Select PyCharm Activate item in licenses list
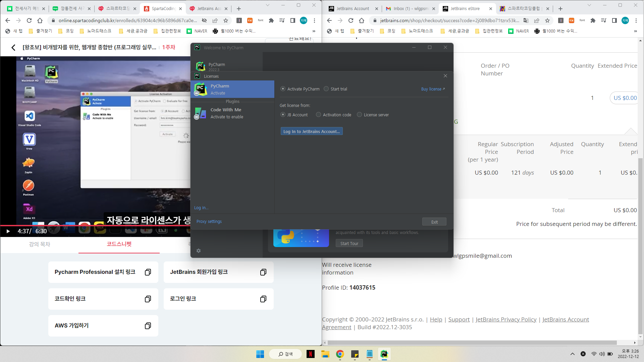 pos(232,89)
